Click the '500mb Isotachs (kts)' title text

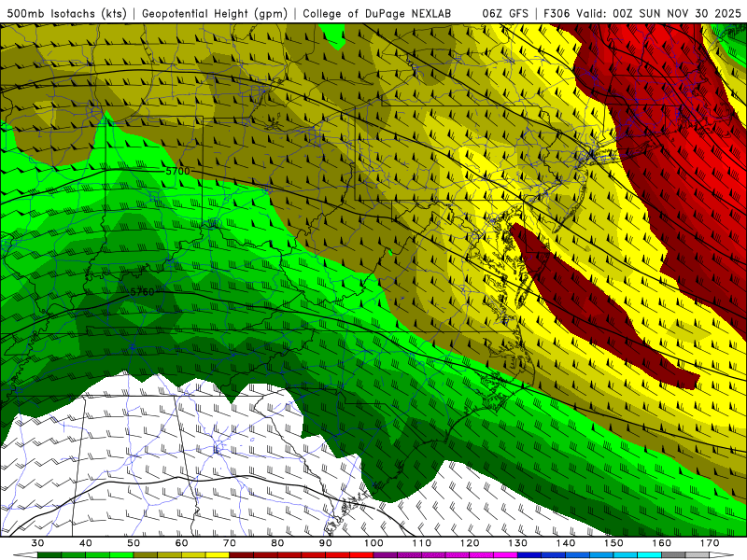(x=67, y=13)
